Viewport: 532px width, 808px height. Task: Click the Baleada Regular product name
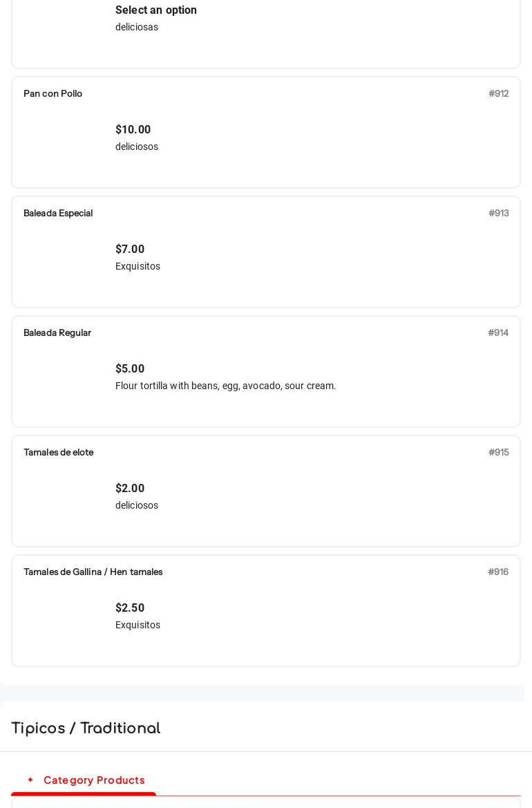(x=57, y=332)
